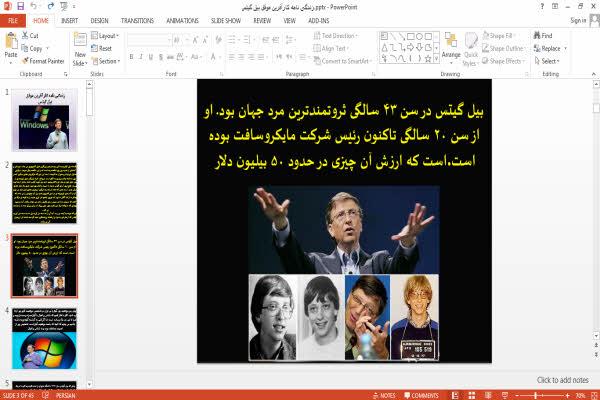Viewport: 600px width, 400px height.
Task: Align text to center
Action: pos(241,57)
